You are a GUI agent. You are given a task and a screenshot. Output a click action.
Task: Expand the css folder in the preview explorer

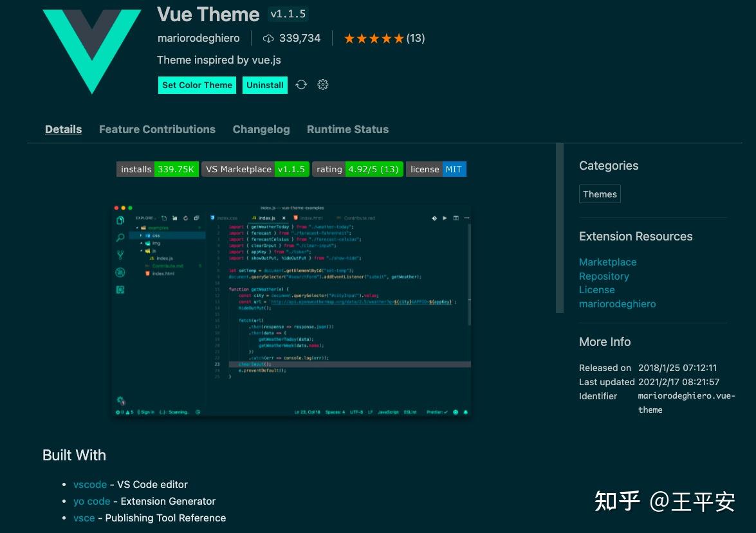pos(141,235)
